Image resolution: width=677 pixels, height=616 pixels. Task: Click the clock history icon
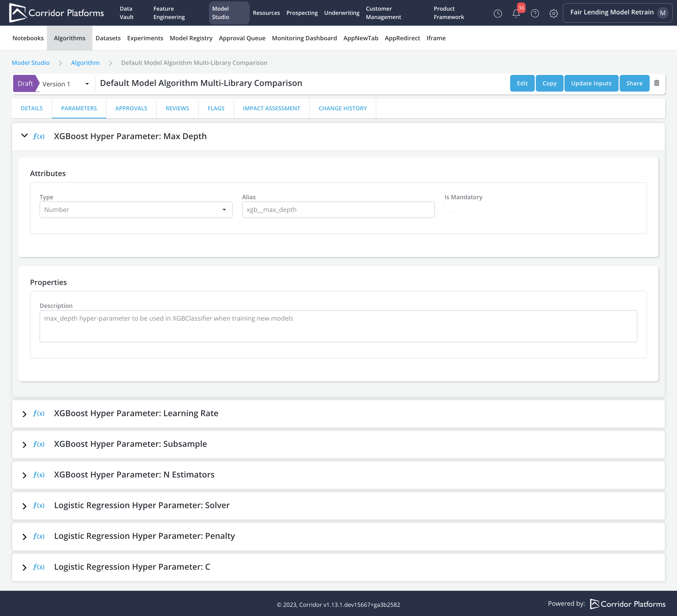[498, 13]
